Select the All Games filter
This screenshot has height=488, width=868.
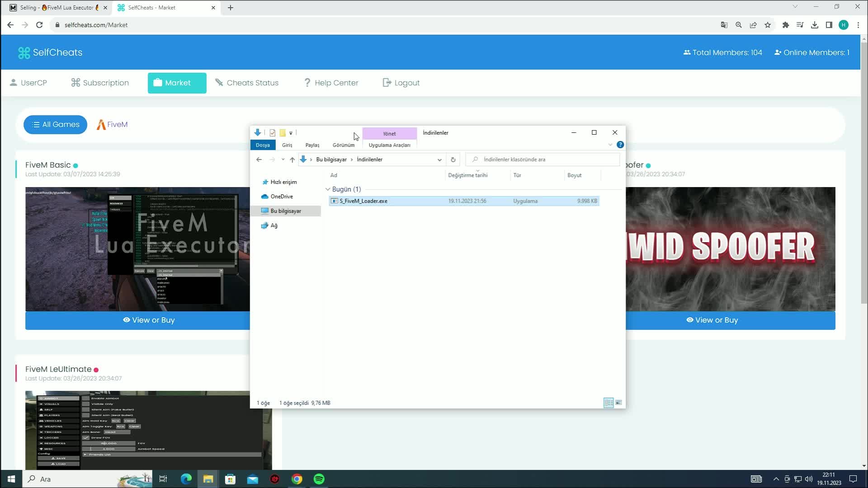pyautogui.click(x=55, y=124)
